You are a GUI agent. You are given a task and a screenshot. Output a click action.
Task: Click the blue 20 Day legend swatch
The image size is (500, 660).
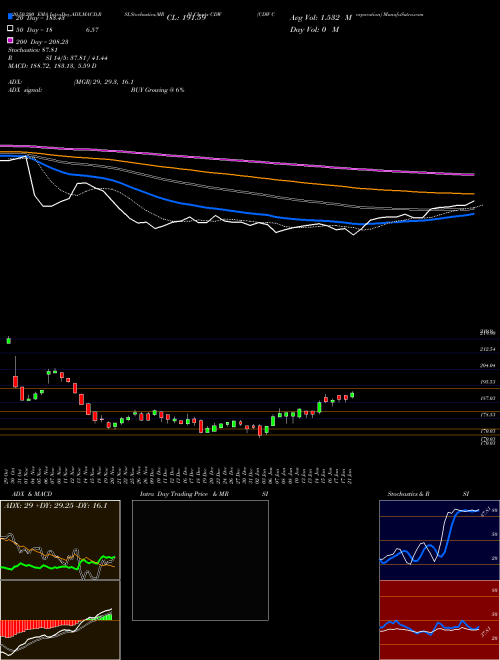(11, 17)
